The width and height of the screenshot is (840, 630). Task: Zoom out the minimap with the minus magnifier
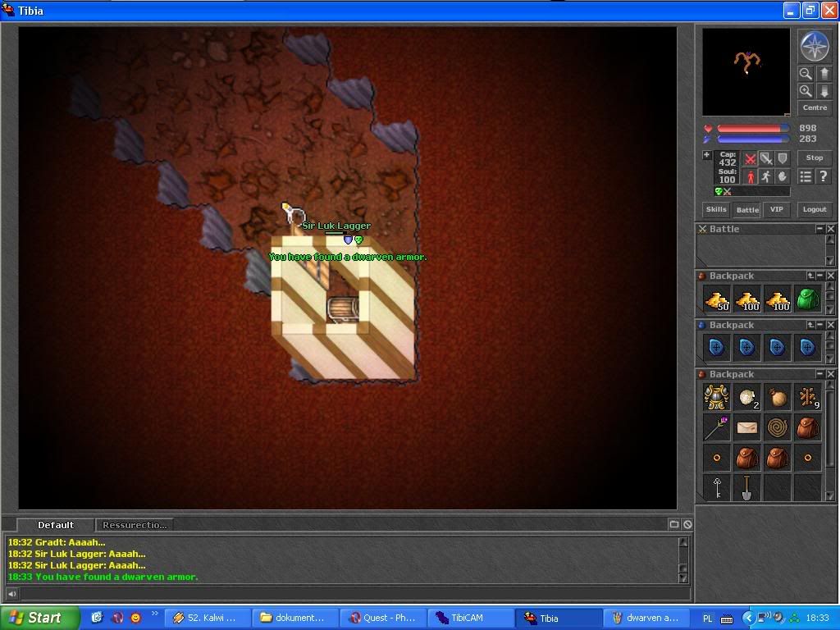coord(806,73)
